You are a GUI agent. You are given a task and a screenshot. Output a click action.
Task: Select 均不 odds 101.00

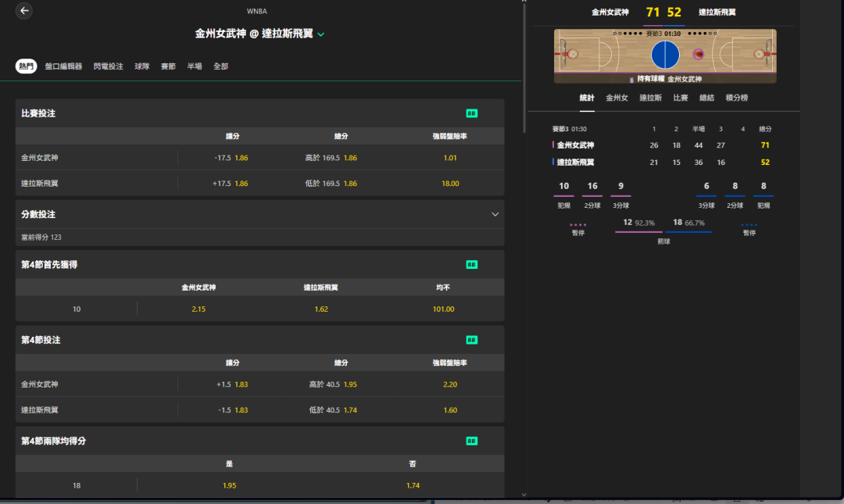[444, 309]
